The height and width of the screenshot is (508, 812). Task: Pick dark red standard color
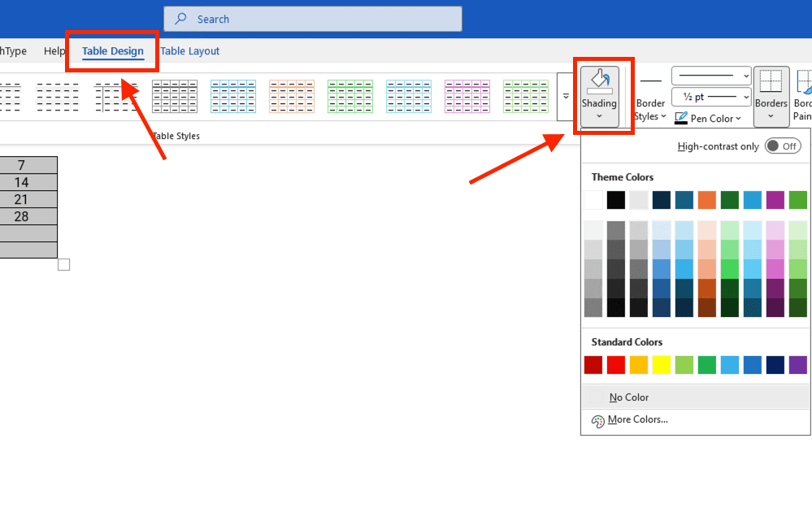593,365
